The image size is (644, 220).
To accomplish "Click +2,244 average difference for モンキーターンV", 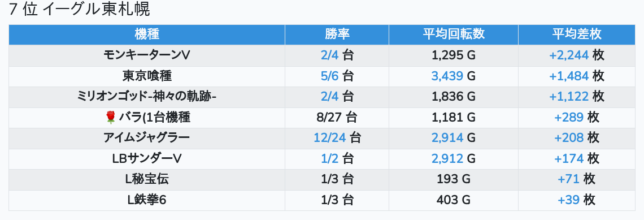I will (x=569, y=55).
